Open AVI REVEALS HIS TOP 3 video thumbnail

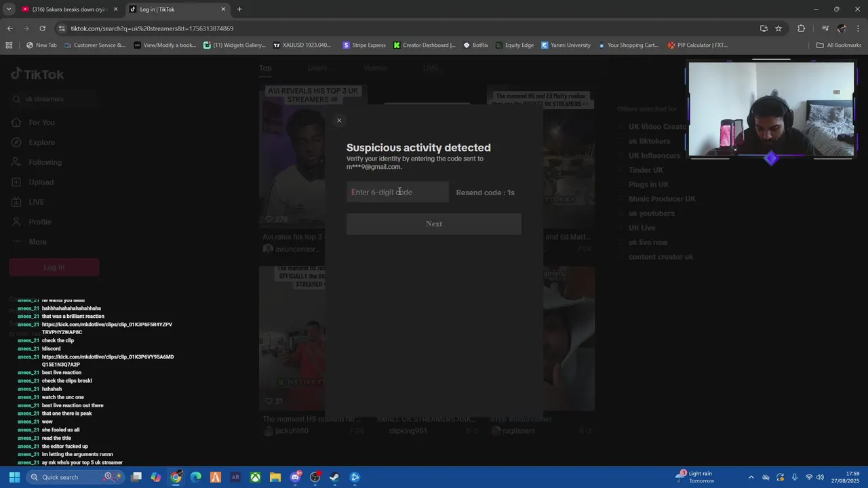point(293,156)
